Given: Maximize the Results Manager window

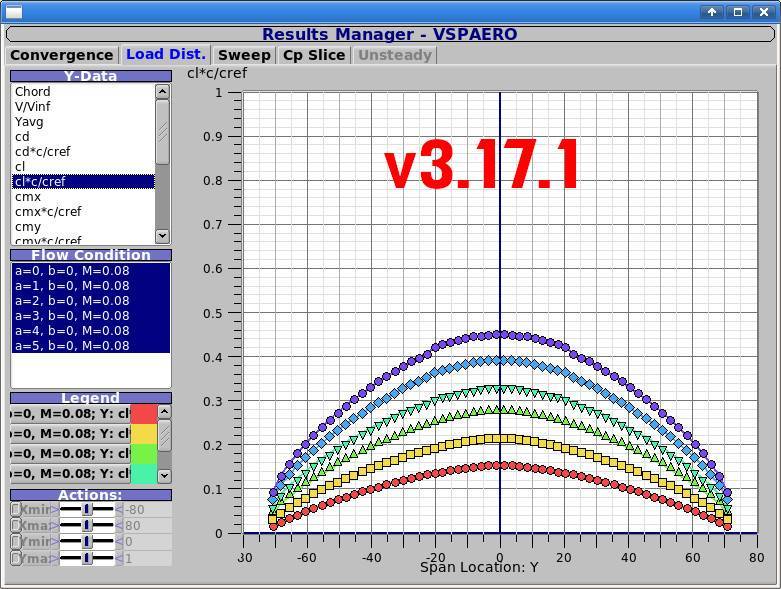Looking at the screenshot, I should [738, 12].
